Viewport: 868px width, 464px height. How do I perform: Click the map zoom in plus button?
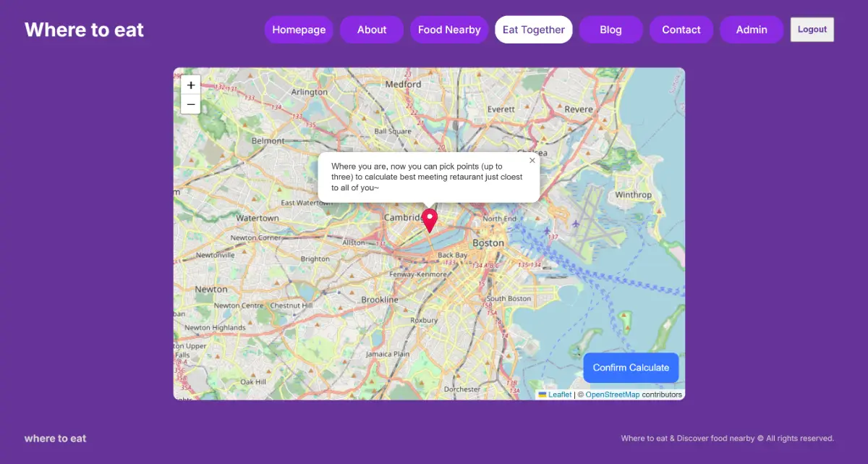click(190, 85)
